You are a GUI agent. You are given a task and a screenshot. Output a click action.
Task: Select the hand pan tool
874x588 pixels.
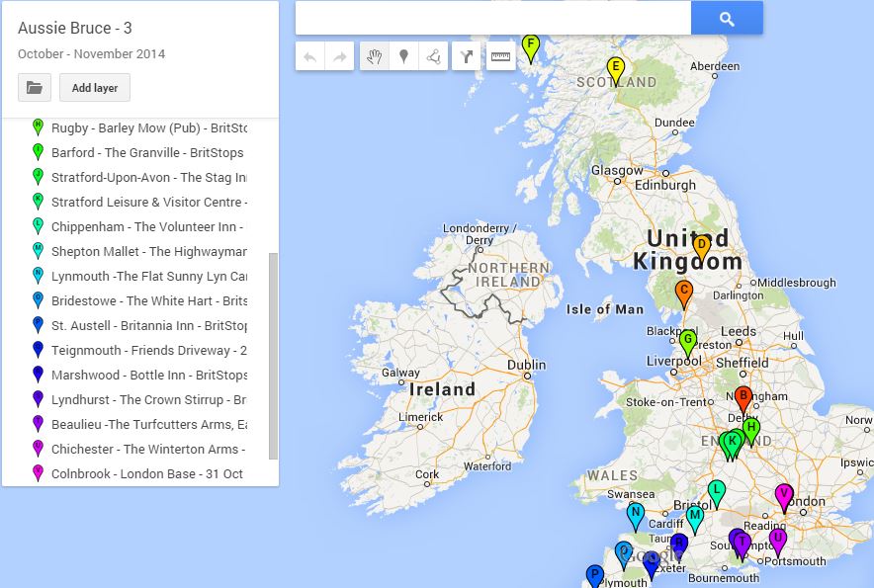pyautogui.click(x=374, y=57)
